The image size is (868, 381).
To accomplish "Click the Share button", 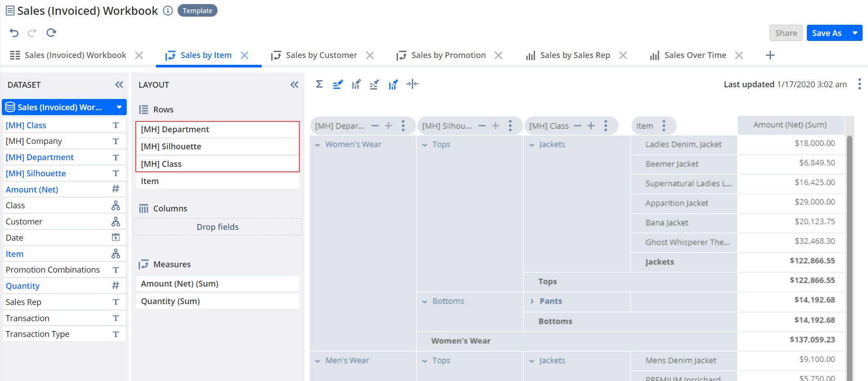I will click(x=786, y=33).
